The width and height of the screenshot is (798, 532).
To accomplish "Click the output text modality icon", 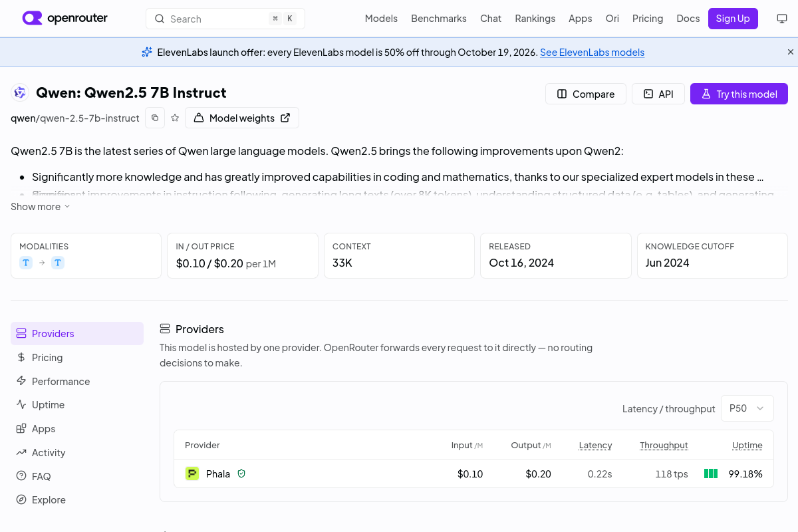I will (58, 263).
